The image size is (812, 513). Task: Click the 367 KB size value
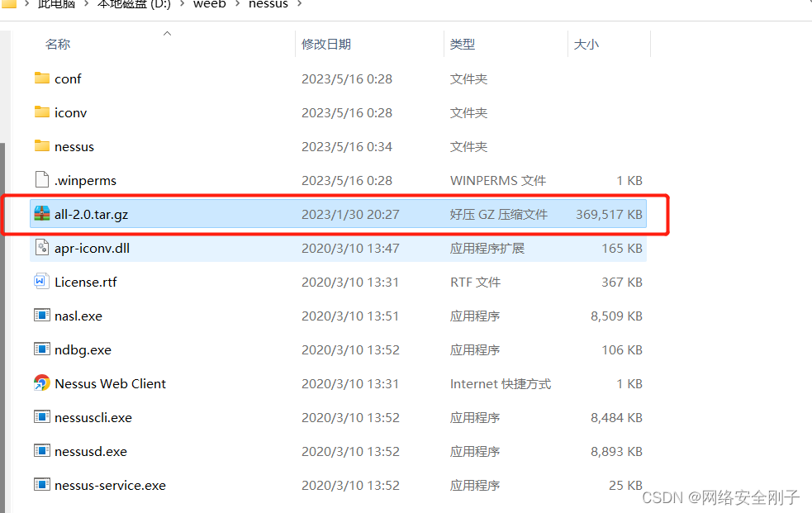[622, 283]
